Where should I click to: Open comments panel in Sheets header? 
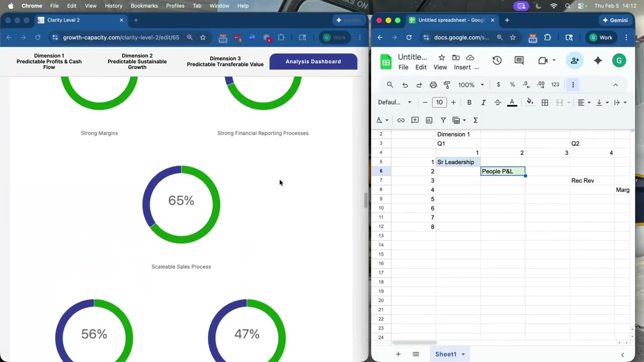519,60
